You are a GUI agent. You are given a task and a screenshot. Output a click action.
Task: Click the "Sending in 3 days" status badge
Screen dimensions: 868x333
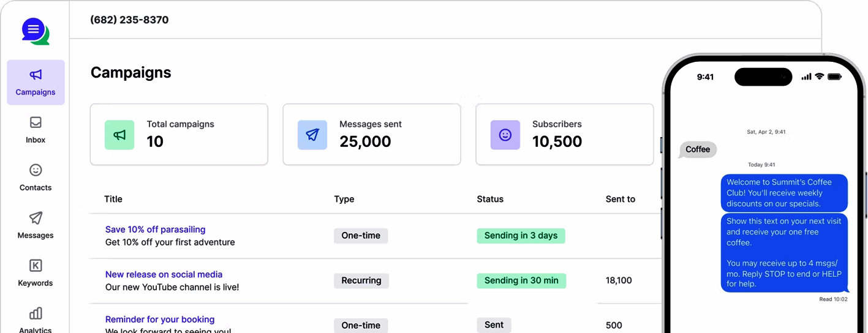click(x=521, y=236)
